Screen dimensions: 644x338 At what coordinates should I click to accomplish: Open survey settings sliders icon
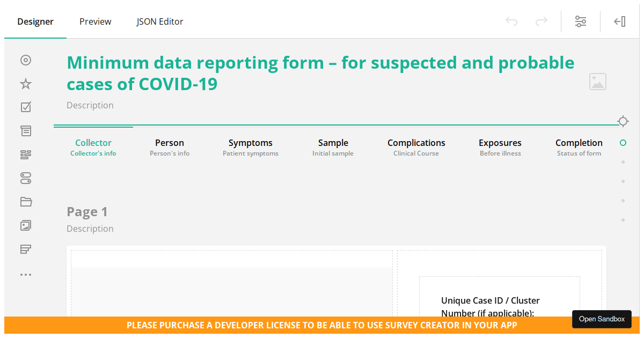tap(581, 21)
